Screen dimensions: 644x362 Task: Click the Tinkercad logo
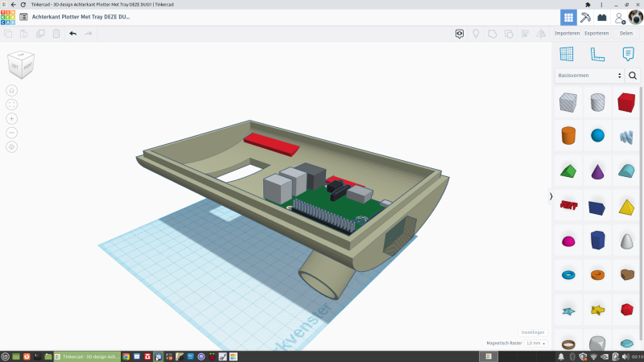[x=8, y=17]
